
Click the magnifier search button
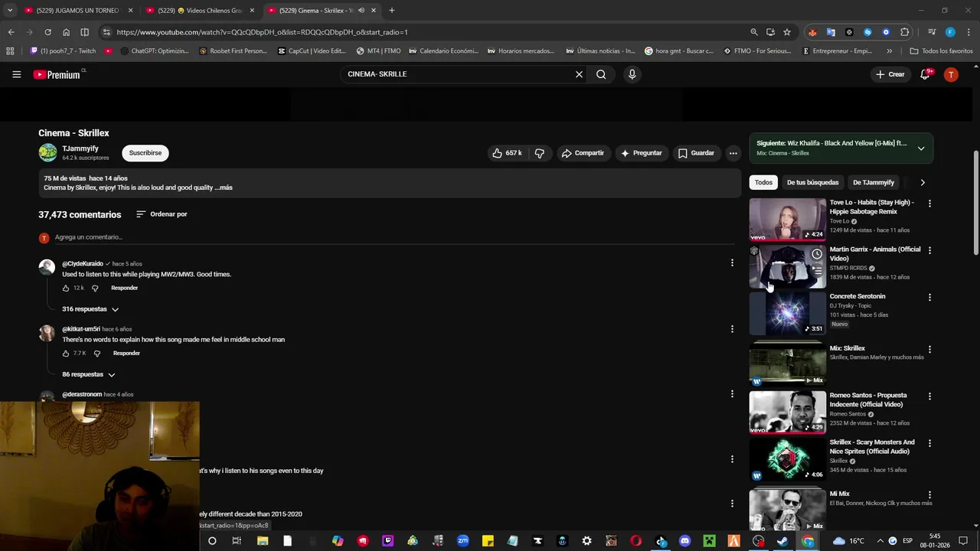(601, 74)
